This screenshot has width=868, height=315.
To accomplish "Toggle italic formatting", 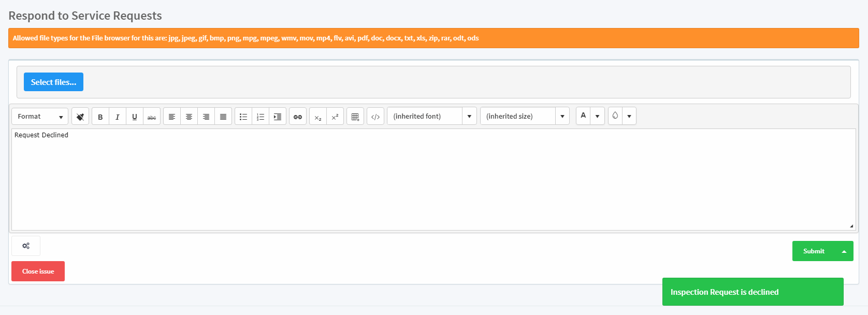I will (118, 117).
